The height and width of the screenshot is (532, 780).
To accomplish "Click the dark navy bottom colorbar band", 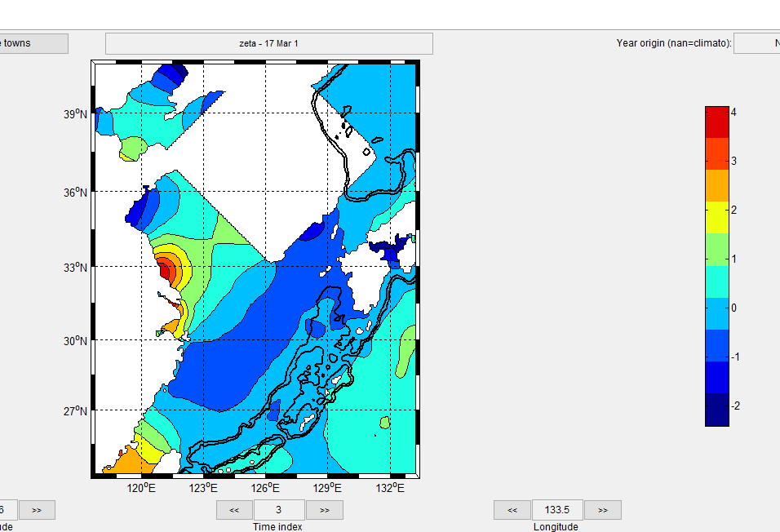I will pyautogui.click(x=716, y=409).
